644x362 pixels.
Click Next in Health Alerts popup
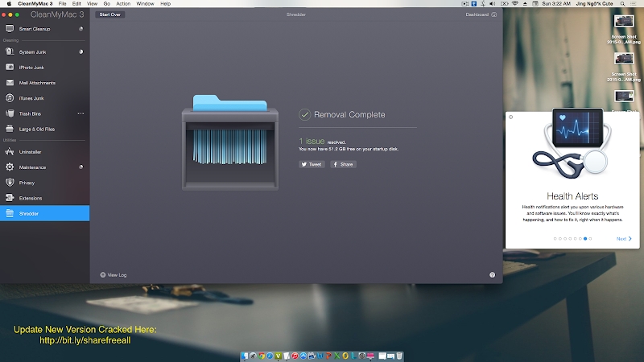(x=624, y=238)
